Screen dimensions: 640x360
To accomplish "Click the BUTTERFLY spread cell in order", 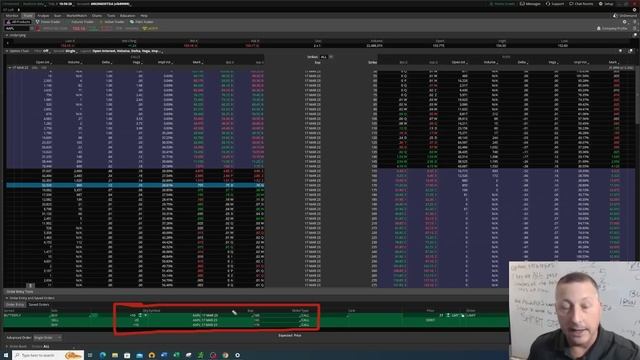I will [x=12, y=316].
